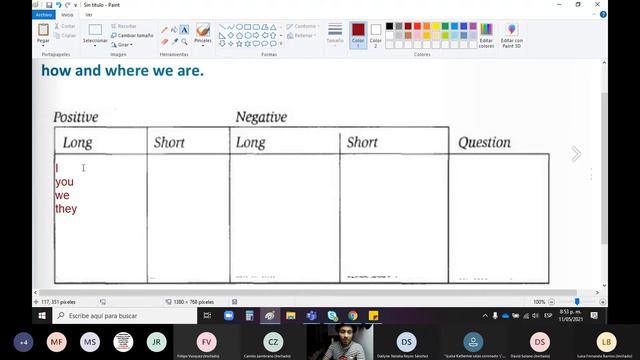Choose the four-point star shape
This screenshot has height=360, width=640.
(231, 44)
